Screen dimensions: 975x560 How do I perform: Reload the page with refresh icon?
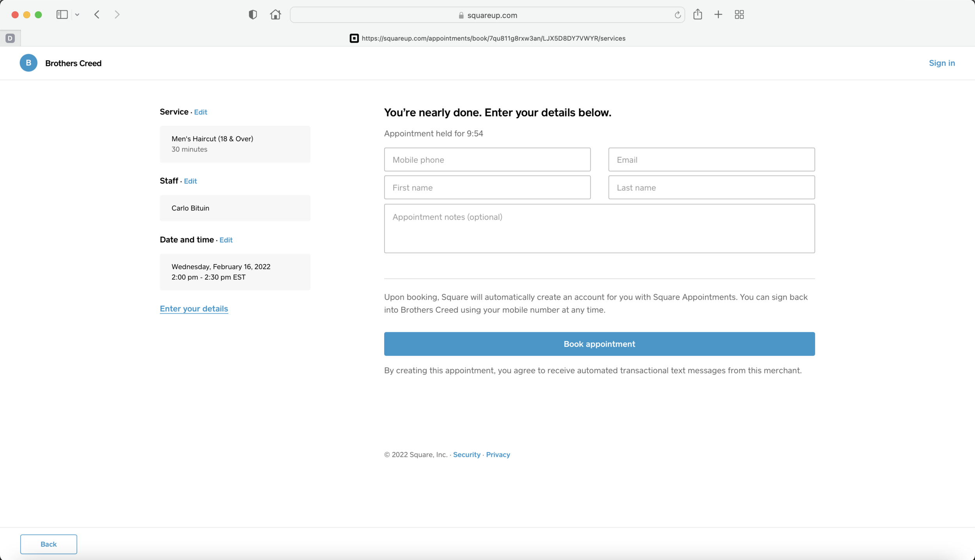pos(677,15)
